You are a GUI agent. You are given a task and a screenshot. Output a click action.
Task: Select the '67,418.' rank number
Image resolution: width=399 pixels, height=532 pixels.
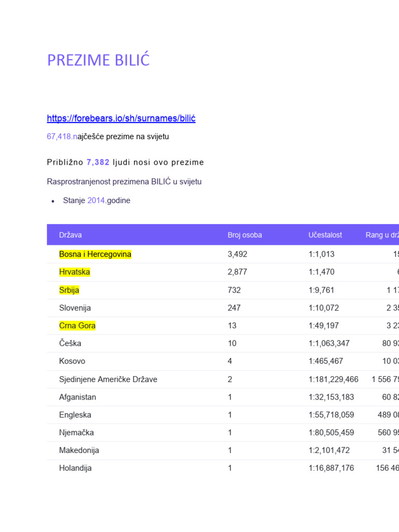pos(60,137)
